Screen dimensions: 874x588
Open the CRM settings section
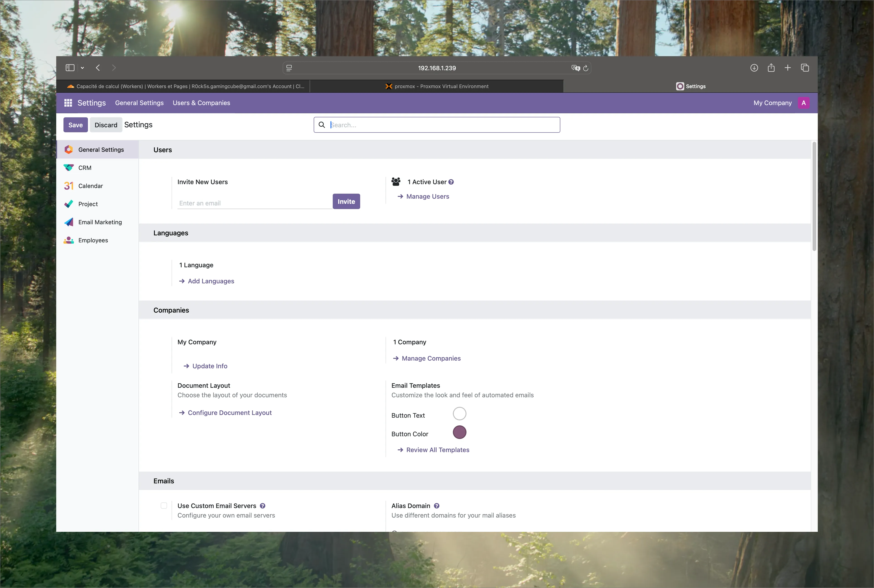coord(85,168)
